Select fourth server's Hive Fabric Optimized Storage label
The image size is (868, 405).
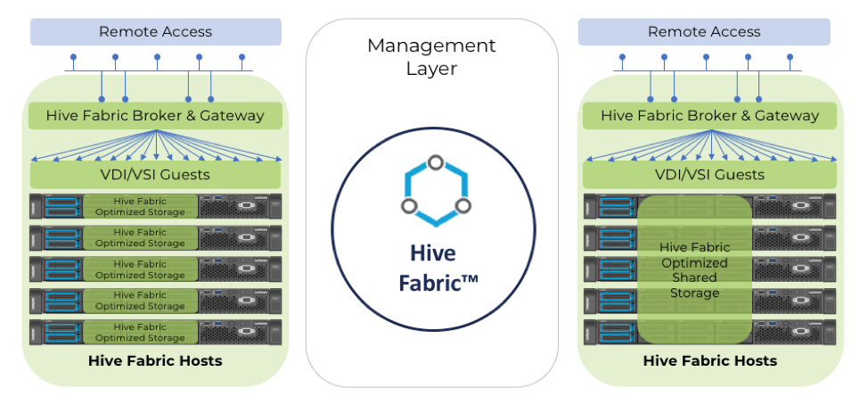[140, 301]
